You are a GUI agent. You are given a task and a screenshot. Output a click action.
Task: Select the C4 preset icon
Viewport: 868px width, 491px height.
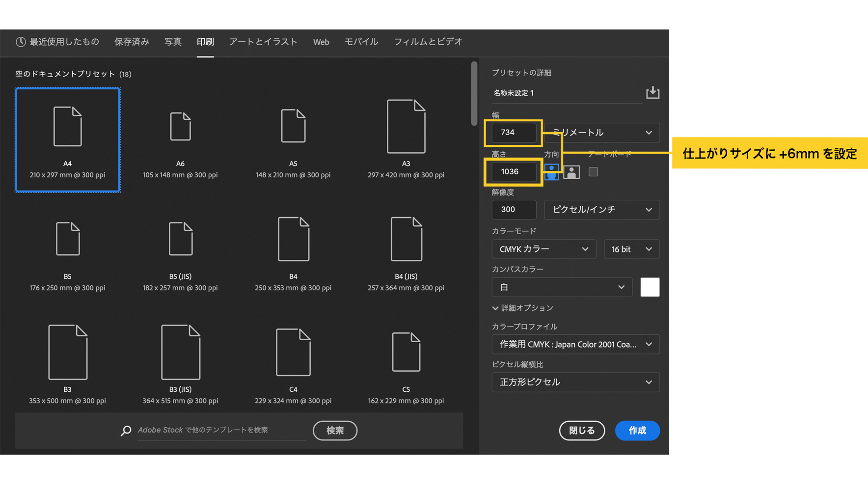coord(293,352)
